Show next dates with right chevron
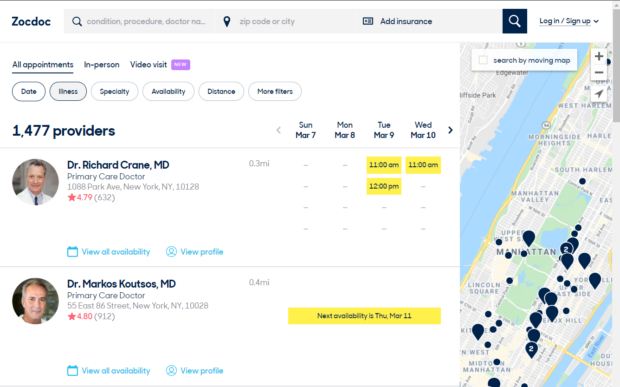 (450, 130)
